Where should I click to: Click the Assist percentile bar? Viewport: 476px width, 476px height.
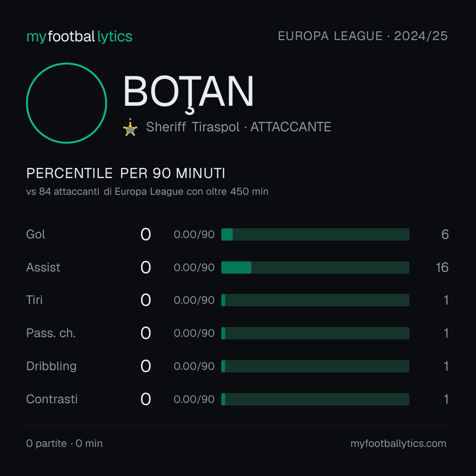pos(315,268)
